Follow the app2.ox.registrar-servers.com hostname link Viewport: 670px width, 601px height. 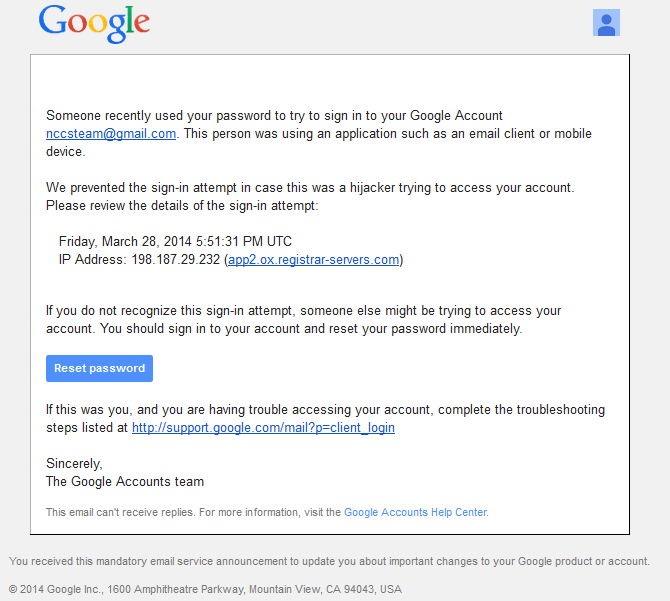pos(314,260)
